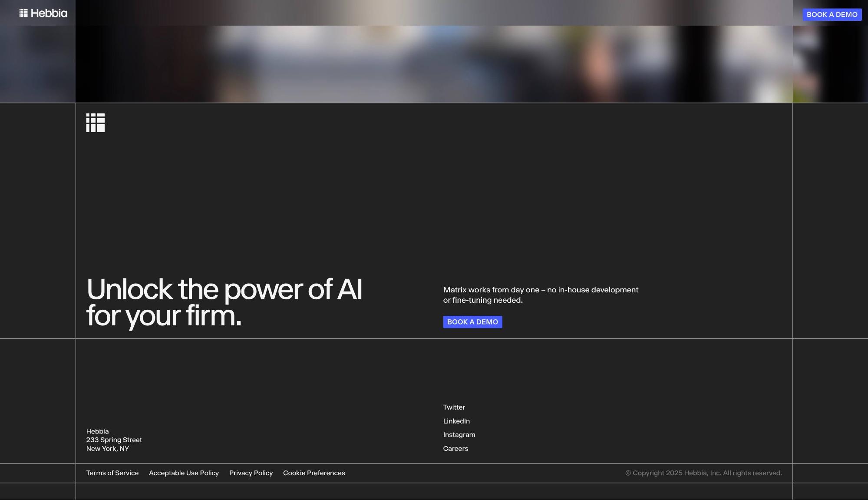This screenshot has width=868, height=500.
Task: Open the Careers page link
Action: (x=455, y=449)
